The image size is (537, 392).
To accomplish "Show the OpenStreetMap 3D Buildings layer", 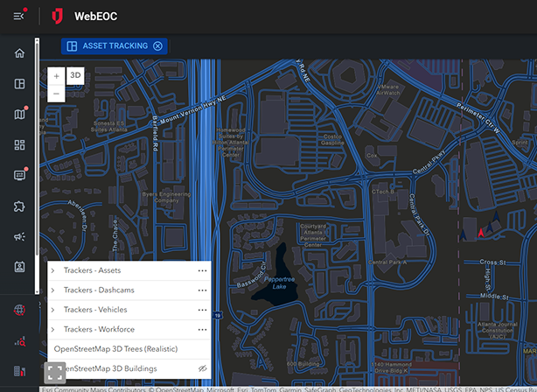I will [202, 369].
